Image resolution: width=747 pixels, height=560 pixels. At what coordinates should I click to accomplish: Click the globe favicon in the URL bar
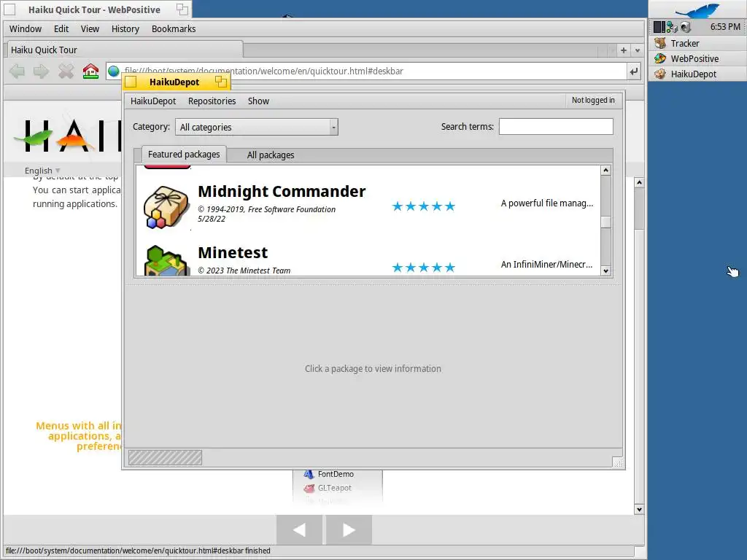(113, 71)
